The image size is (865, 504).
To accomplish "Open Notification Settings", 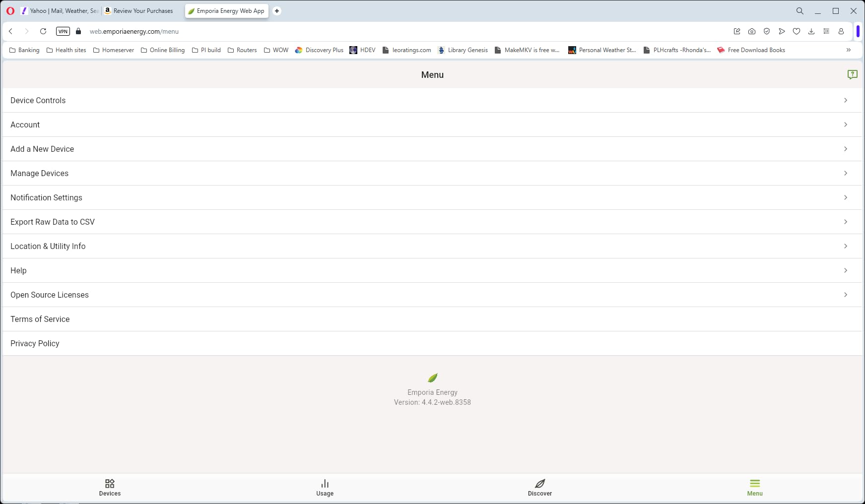I will [x=432, y=197].
